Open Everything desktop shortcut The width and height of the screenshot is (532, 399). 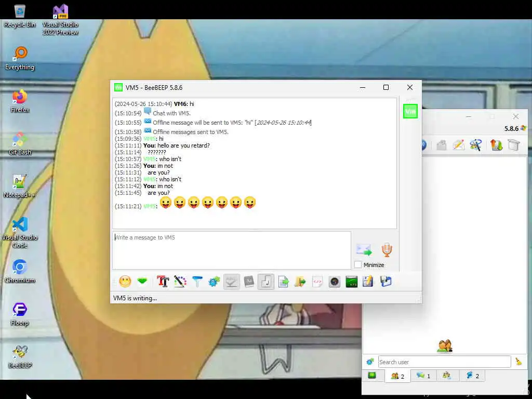[x=20, y=58]
